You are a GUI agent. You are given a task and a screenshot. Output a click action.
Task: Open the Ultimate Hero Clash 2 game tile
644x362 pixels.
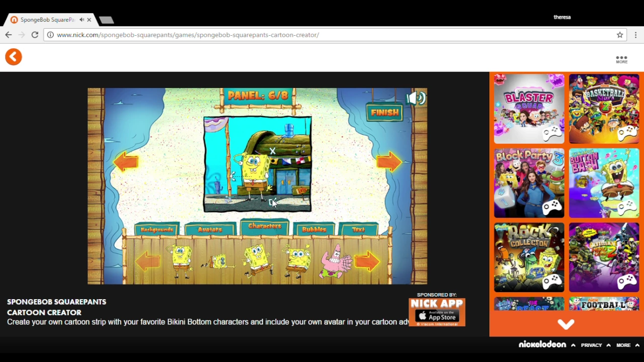coord(604,257)
